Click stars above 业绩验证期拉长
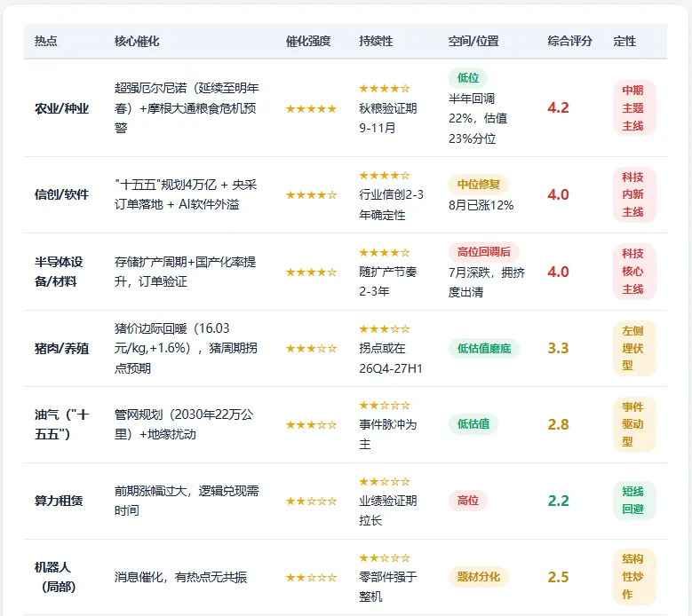This screenshot has width=692, height=616. [x=385, y=481]
